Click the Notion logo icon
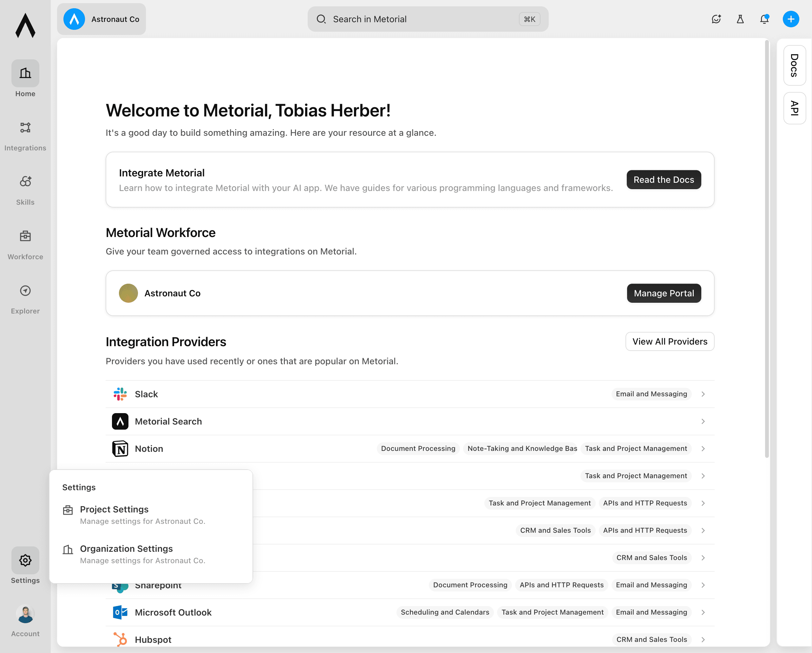812x653 pixels. 120,448
